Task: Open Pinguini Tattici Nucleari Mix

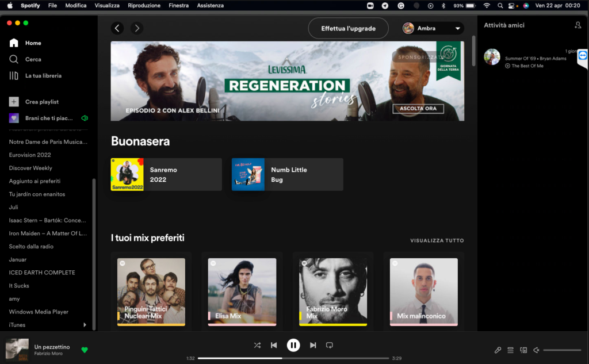Action: pos(151,292)
